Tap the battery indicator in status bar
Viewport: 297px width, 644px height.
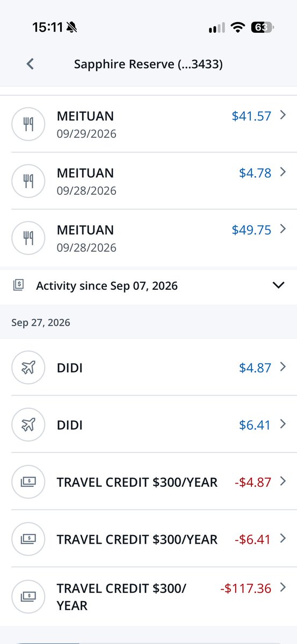[262, 28]
